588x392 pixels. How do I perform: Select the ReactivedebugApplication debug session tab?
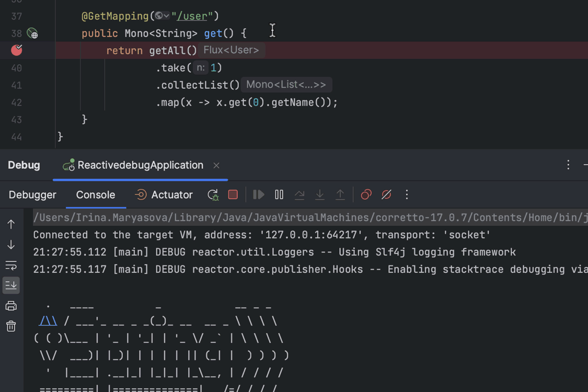tap(140, 165)
